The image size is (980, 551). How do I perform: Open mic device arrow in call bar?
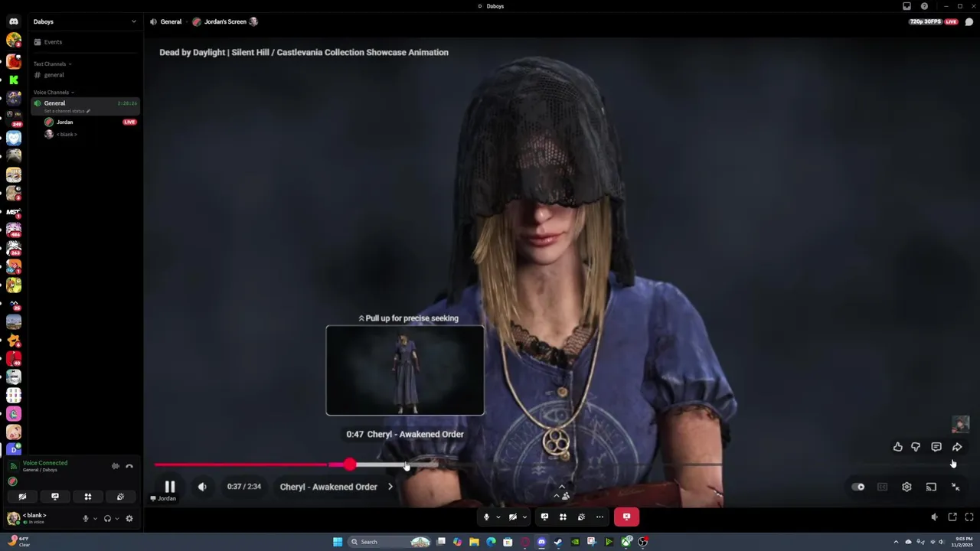[498, 517]
